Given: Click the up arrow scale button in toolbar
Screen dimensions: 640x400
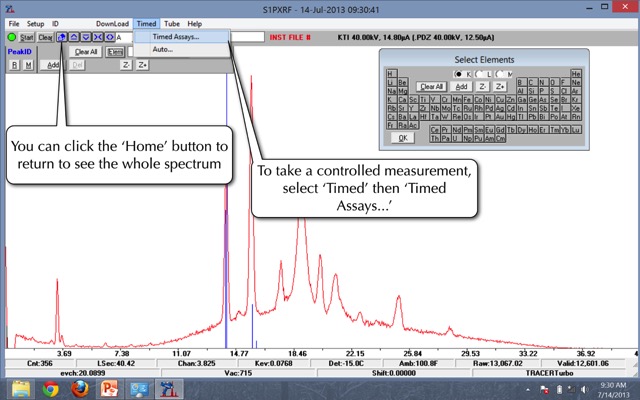Looking at the screenshot, I should click(74, 37).
